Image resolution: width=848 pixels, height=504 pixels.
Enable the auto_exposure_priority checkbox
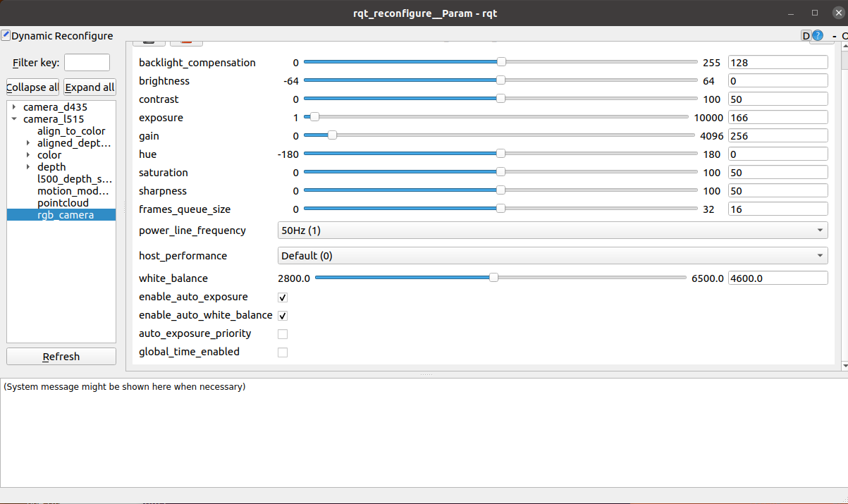(x=282, y=333)
